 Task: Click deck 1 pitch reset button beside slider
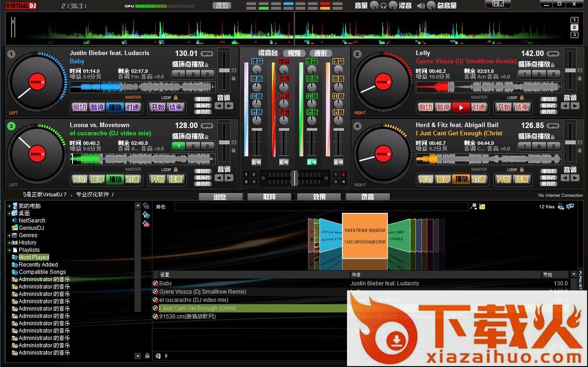234,71
